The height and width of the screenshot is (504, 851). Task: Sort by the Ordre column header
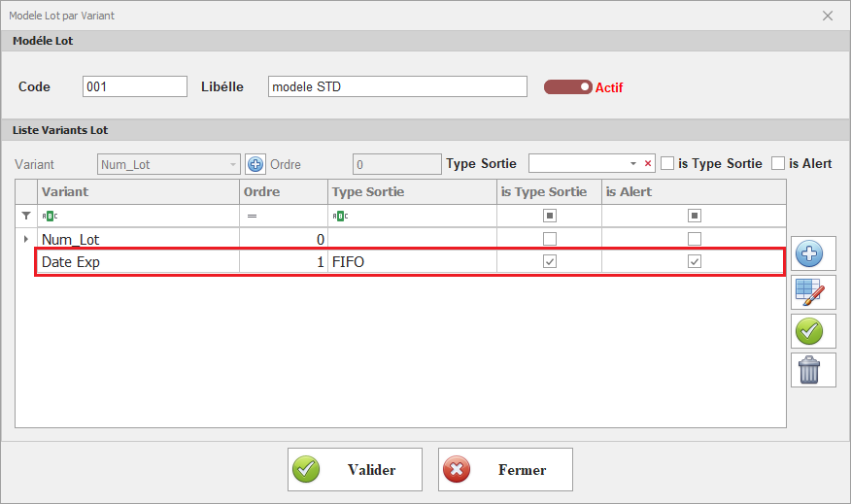coord(283,191)
